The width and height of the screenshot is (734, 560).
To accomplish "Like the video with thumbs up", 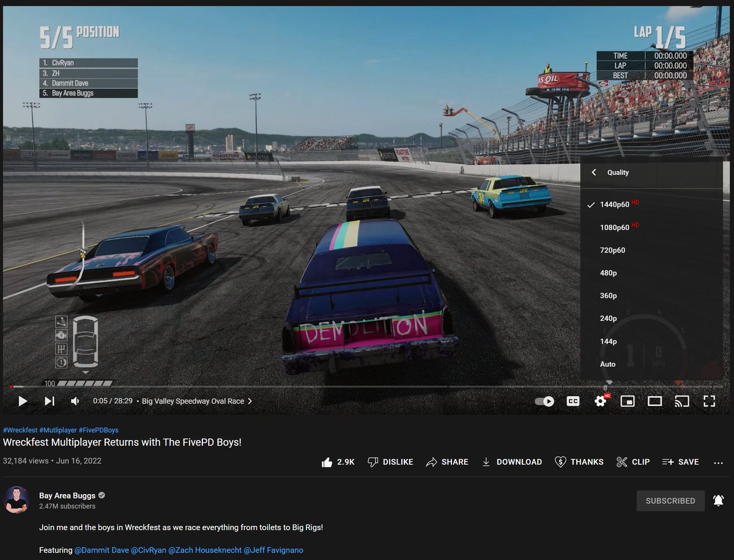I will click(338, 462).
